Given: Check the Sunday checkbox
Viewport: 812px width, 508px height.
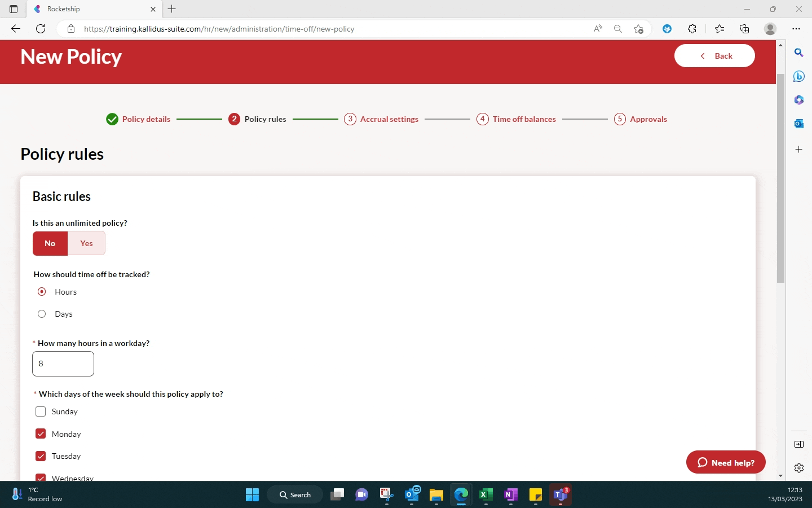Looking at the screenshot, I should [41, 411].
